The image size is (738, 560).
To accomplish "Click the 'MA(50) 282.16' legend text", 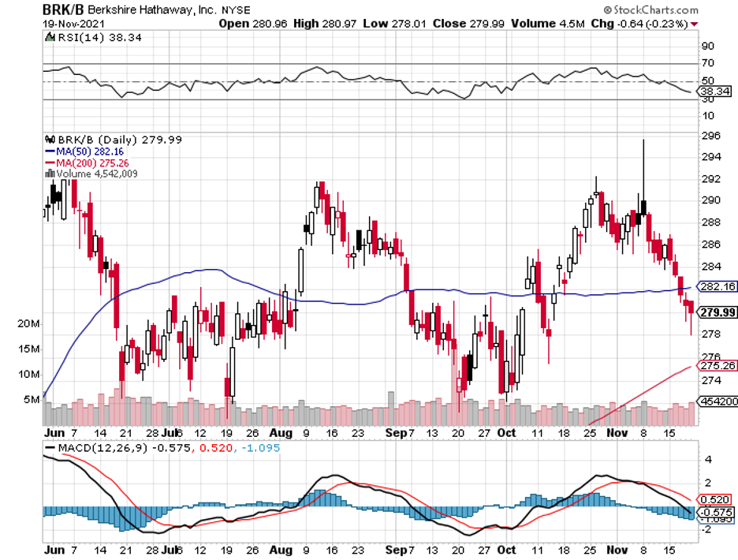I will 90,151.
